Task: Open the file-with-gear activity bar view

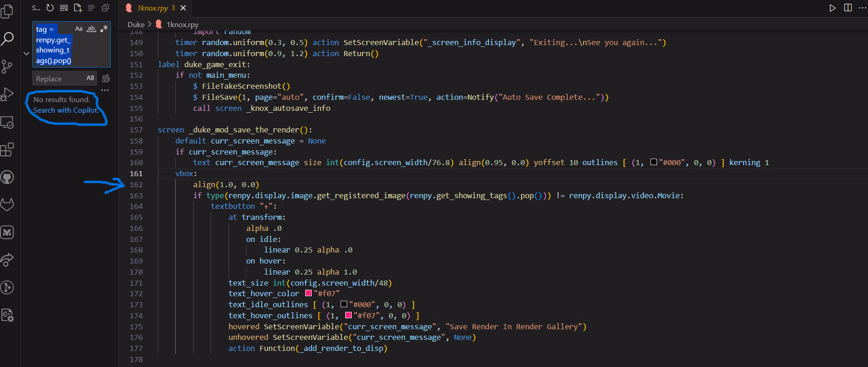Action: [x=7, y=315]
